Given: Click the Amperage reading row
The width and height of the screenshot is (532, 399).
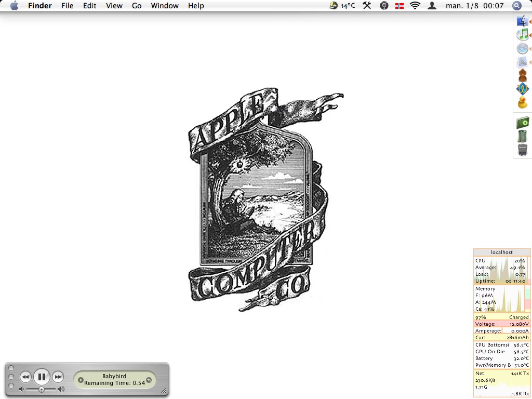Looking at the screenshot, I should tap(502, 331).
